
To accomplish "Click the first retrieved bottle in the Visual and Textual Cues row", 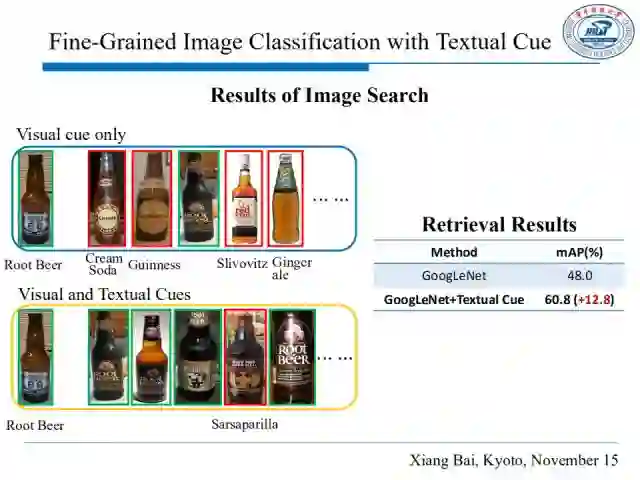I will click(108, 357).
